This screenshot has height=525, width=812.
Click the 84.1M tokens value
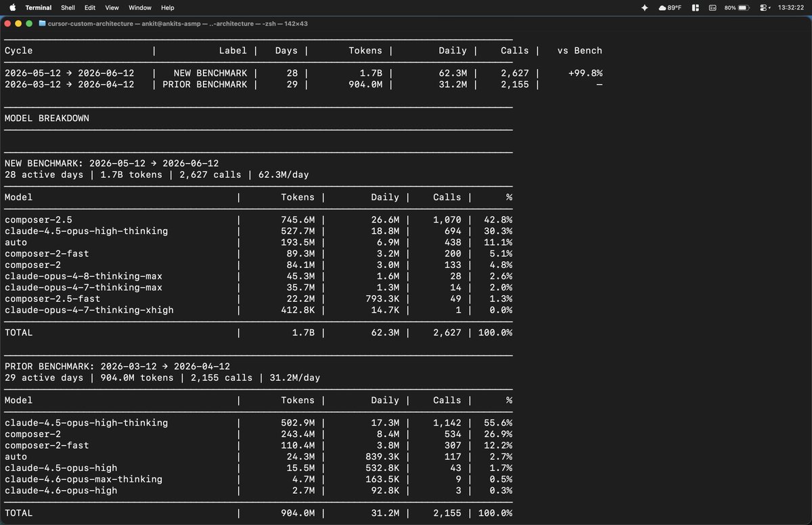pos(300,265)
